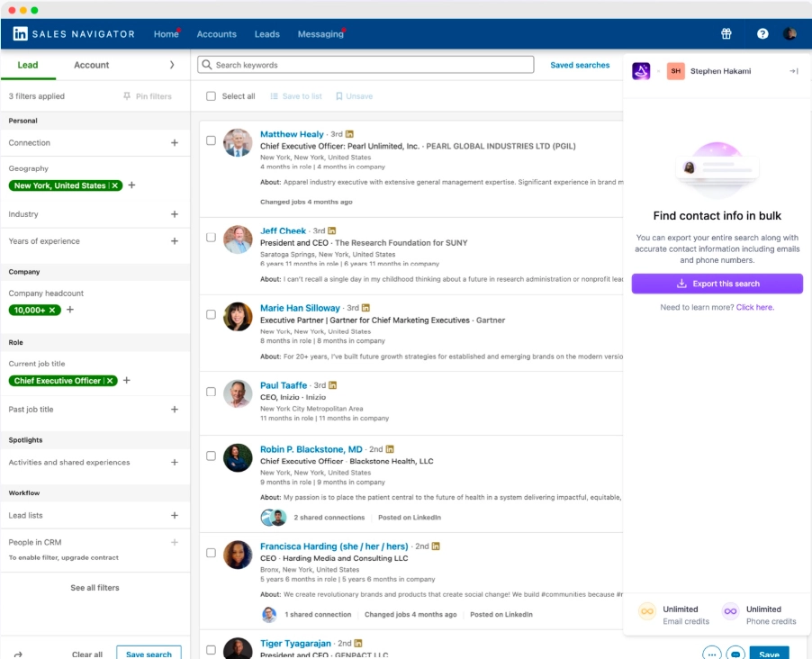Click LinkedIn badge next to Jeff Cheek
This screenshot has width=812, height=659.
(332, 230)
